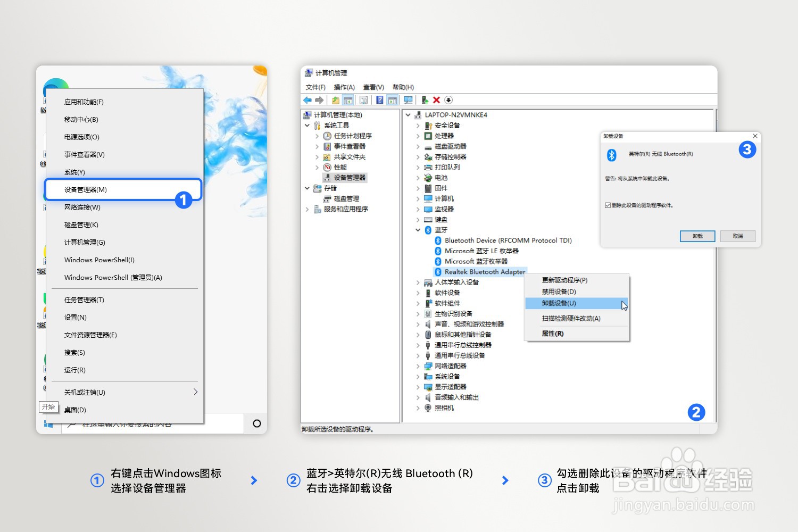Click the 照相机 camera icon
The height and width of the screenshot is (532, 798).
click(x=428, y=408)
